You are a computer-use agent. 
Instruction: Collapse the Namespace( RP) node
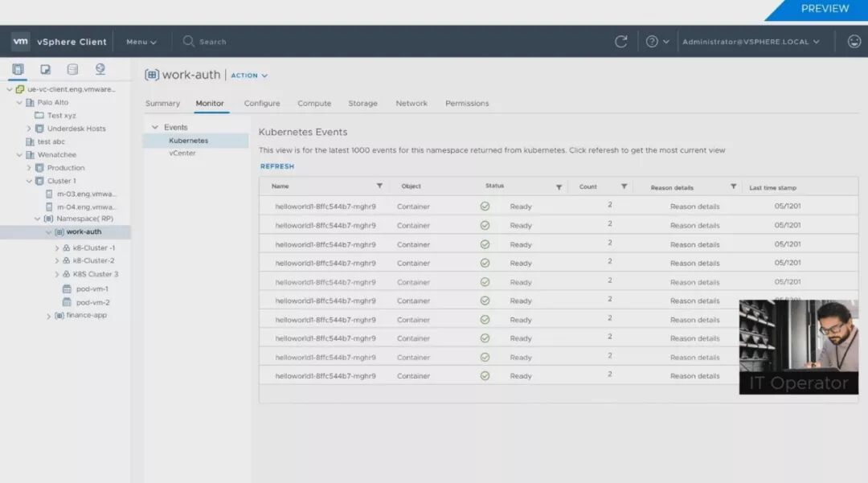pyautogui.click(x=38, y=219)
